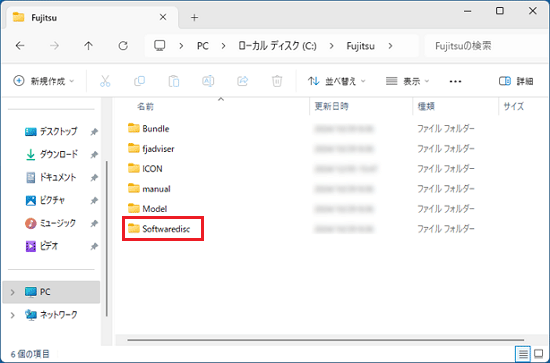Screen dimensions: 550x363
Task: Open the 新規作成 dropdown
Action: pyautogui.click(x=44, y=81)
